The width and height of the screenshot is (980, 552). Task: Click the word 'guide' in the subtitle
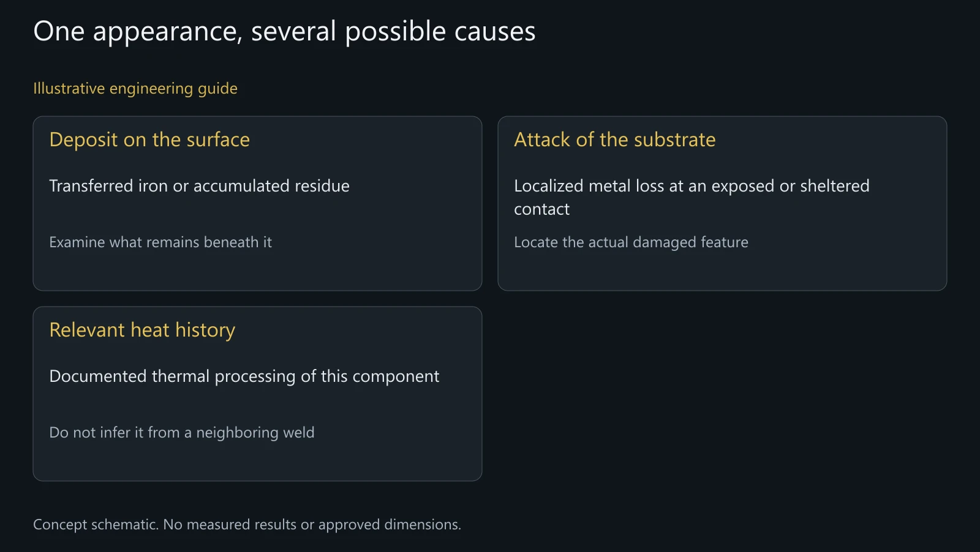217,89
